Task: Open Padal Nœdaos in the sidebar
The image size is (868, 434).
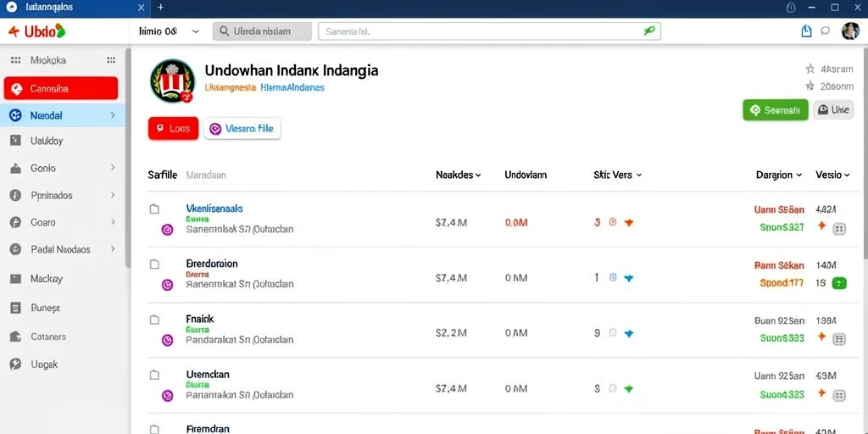Action: pyautogui.click(x=63, y=250)
